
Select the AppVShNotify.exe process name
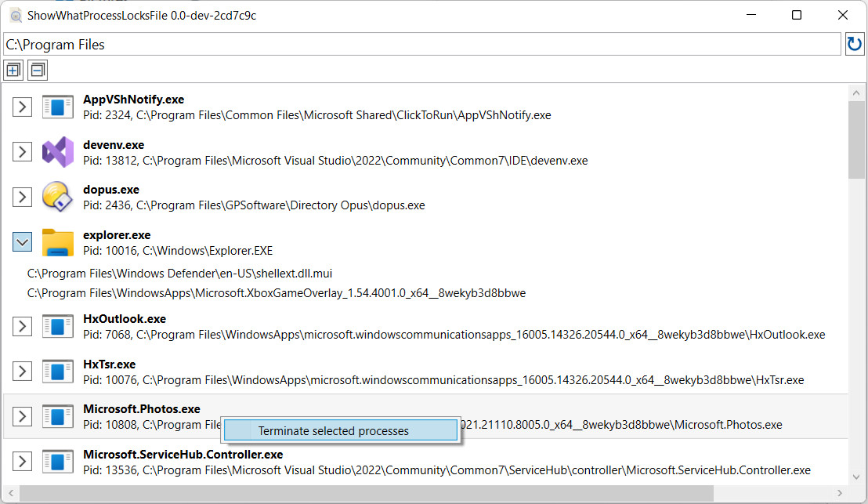[x=133, y=99]
